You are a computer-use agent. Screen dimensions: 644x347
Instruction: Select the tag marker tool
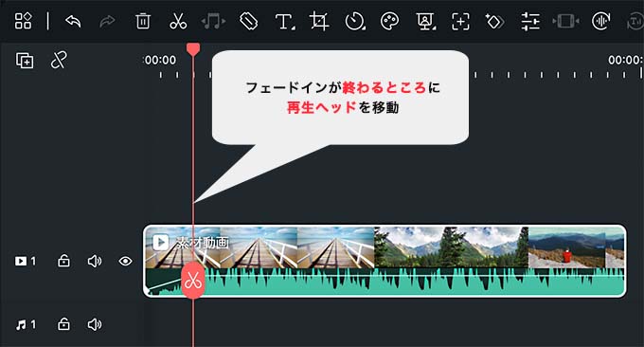(x=248, y=21)
